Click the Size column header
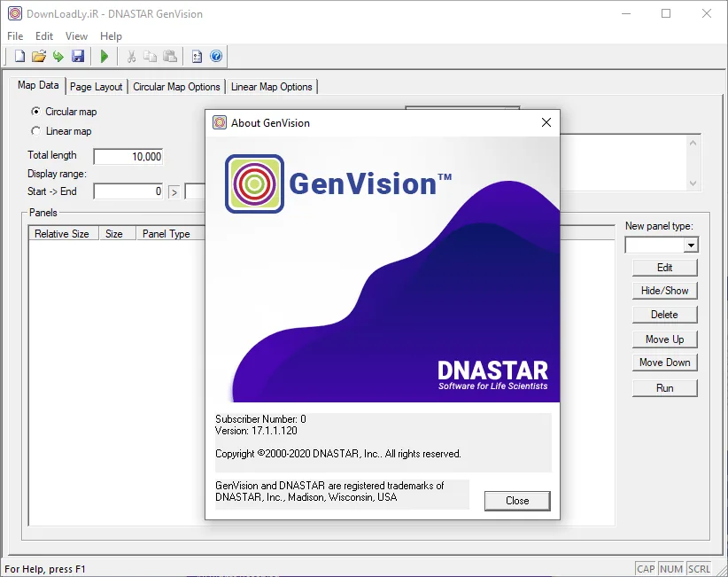 point(117,234)
